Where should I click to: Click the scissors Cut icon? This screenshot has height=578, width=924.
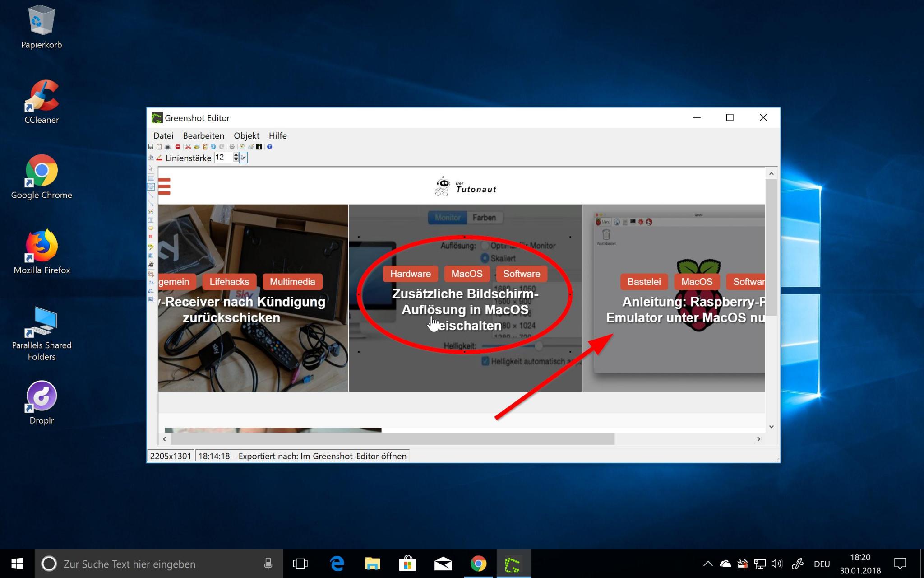pyautogui.click(x=188, y=147)
